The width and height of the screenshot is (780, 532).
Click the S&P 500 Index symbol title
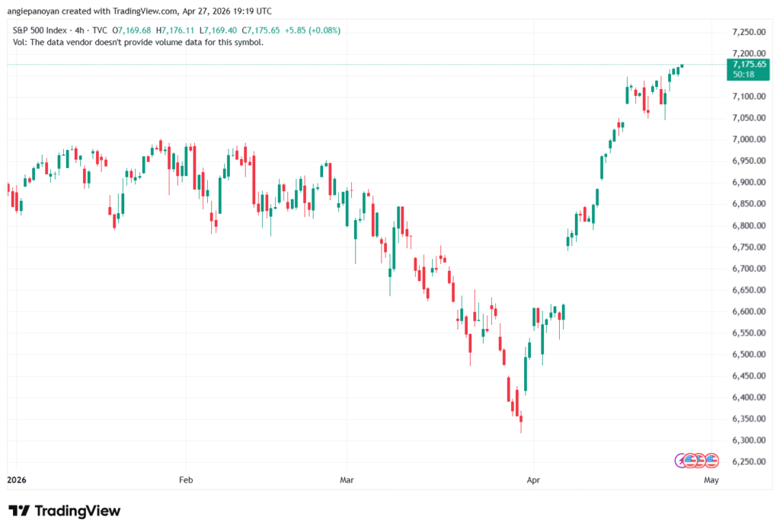pyautogui.click(x=40, y=30)
